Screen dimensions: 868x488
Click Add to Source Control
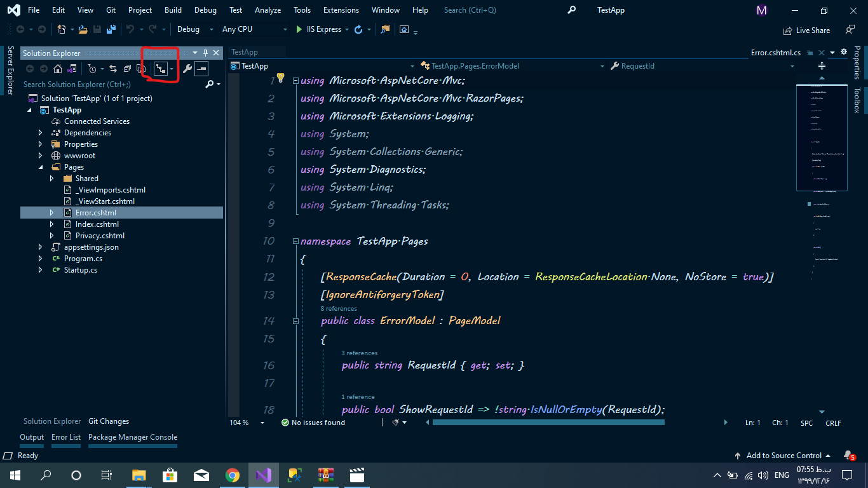783,456
